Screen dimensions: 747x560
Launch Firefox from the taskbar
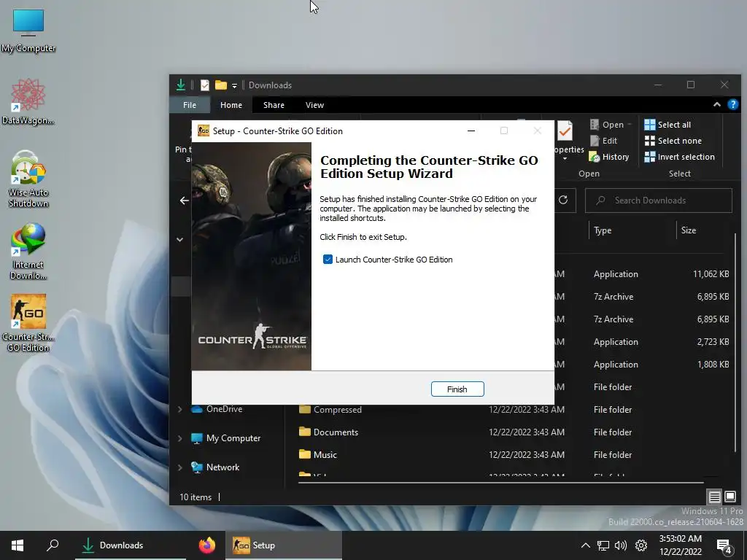[x=206, y=545]
